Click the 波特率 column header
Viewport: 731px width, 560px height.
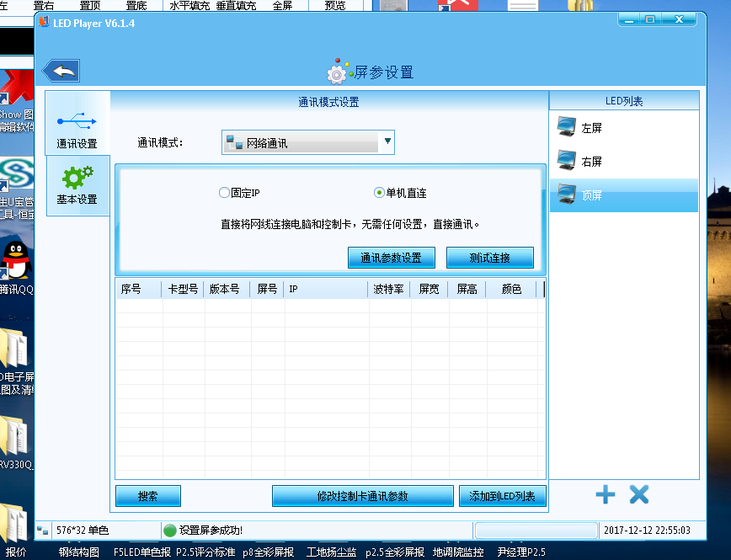[x=388, y=289]
